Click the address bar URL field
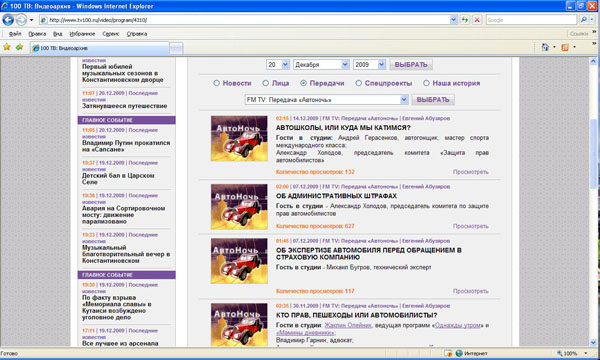Image resolution: width=600 pixels, height=360 pixels. coord(245,20)
